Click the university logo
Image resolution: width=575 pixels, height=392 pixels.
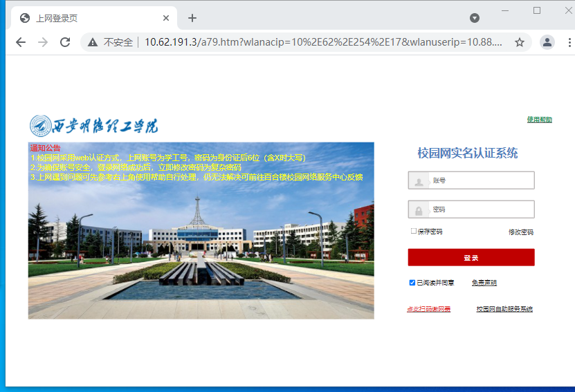[94, 126]
